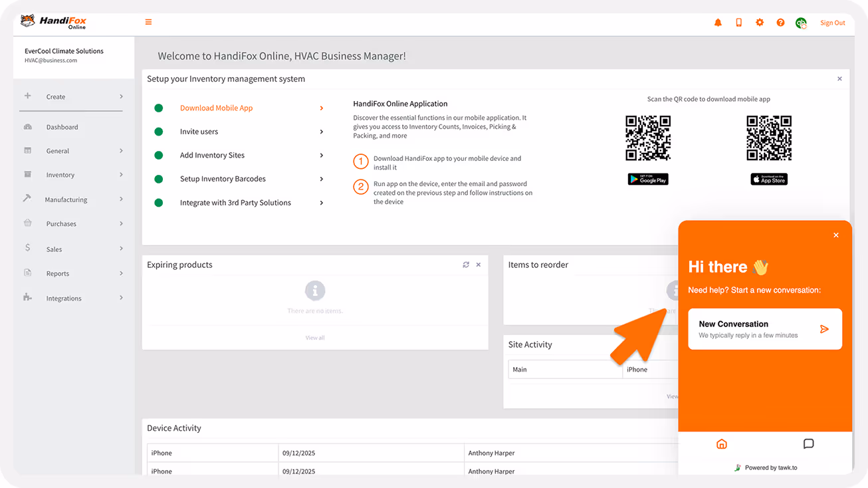Viewport: 868px width, 488px height.
Task: Click Sign Out link
Action: (832, 23)
